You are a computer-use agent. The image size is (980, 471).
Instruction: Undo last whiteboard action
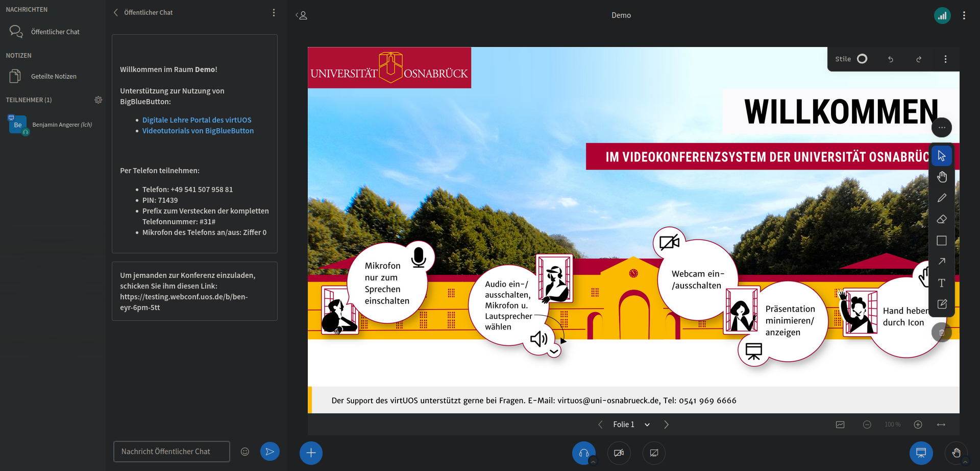pyautogui.click(x=891, y=59)
